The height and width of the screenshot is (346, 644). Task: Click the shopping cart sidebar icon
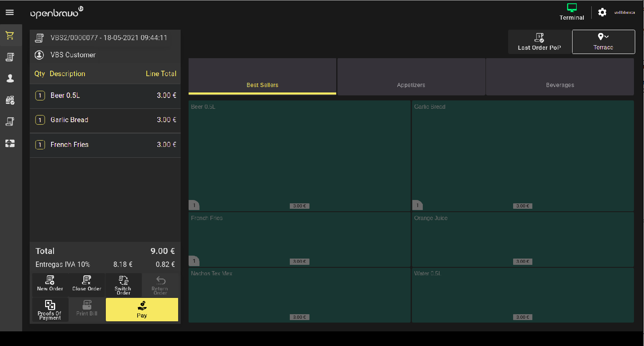point(10,36)
